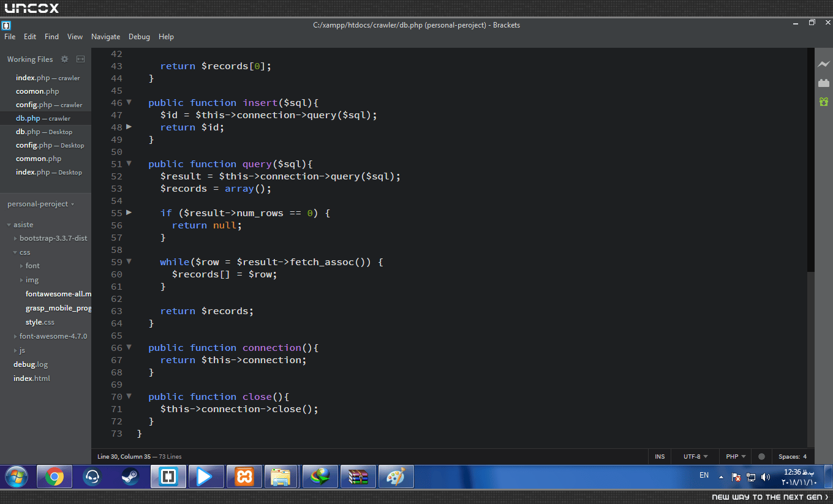The width and height of the screenshot is (833, 504).
Task: Open the File menu
Action: pyautogui.click(x=10, y=37)
